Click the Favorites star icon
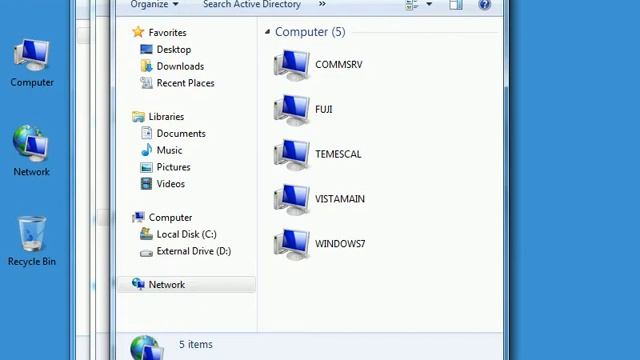The height and width of the screenshot is (360, 640). [138, 32]
